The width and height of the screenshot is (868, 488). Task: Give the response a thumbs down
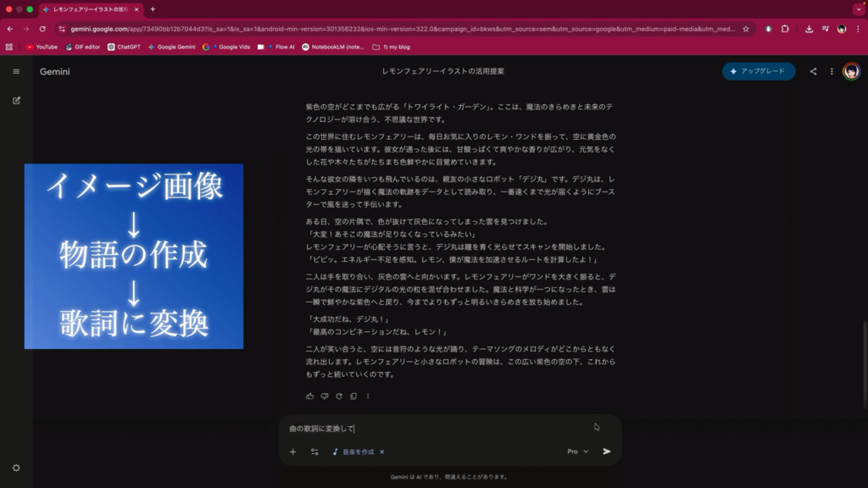click(x=325, y=396)
